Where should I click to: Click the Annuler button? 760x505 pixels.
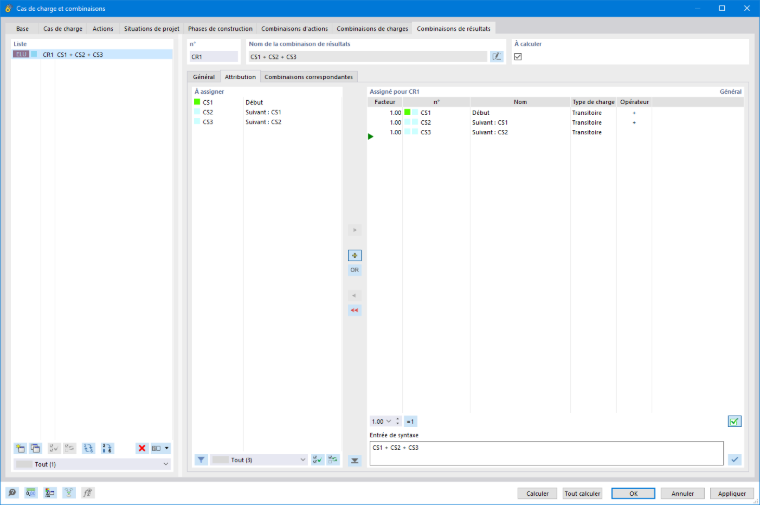682,493
